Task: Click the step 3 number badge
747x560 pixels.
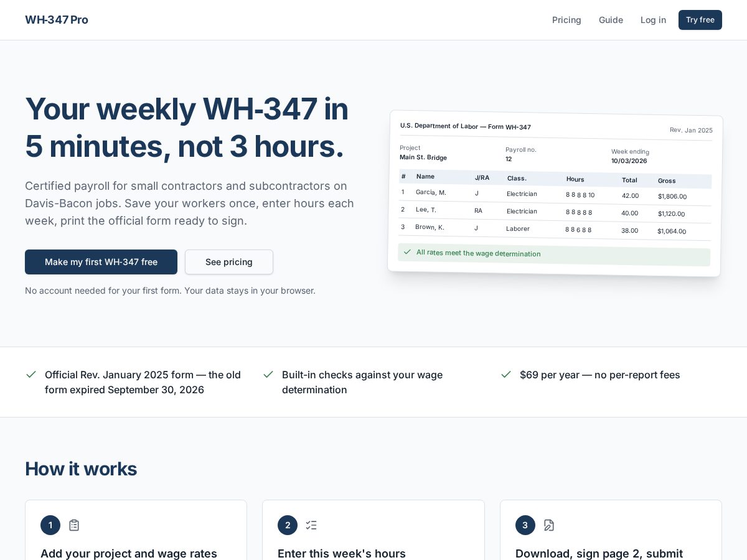Action: 525,525
